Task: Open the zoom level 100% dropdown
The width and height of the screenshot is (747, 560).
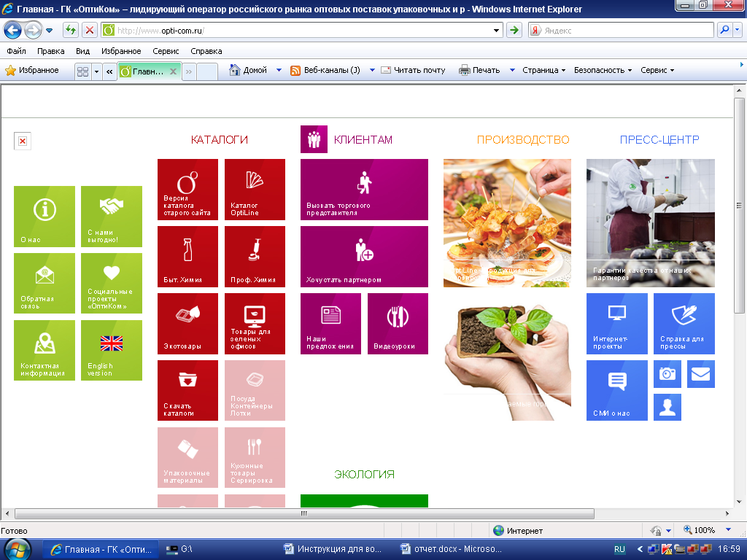Action: tap(728, 530)
